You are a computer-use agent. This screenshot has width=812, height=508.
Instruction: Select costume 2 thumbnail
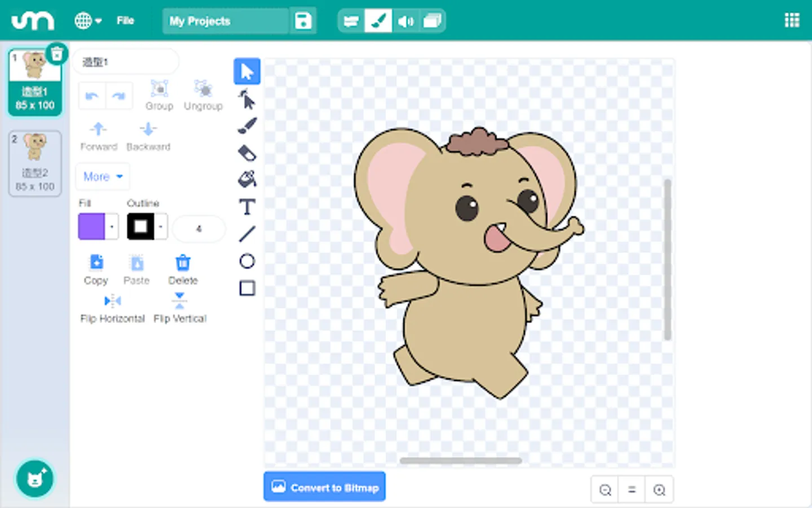tap(35, 164)
